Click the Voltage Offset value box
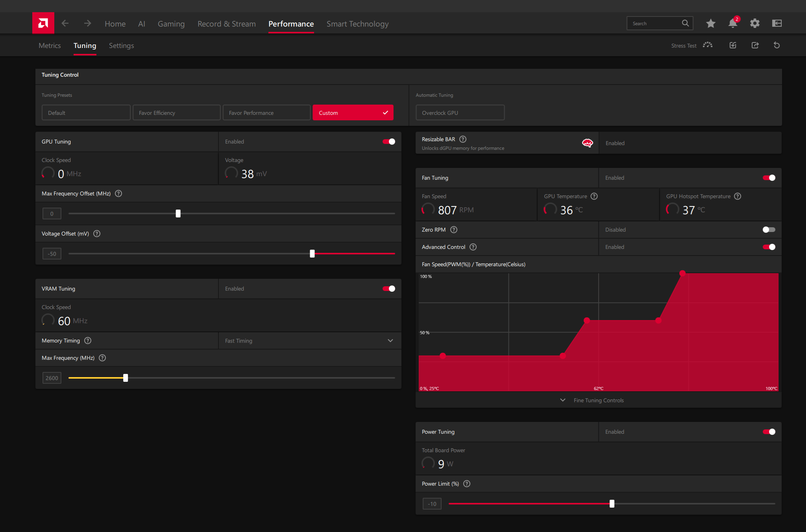Viewport: 806px width, 532px height. (x=52, y=254)
